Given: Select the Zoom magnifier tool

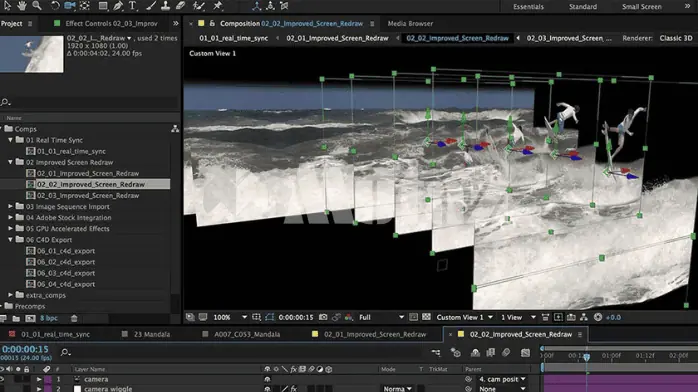Looking at the screenshot, I should coord(37,6).
